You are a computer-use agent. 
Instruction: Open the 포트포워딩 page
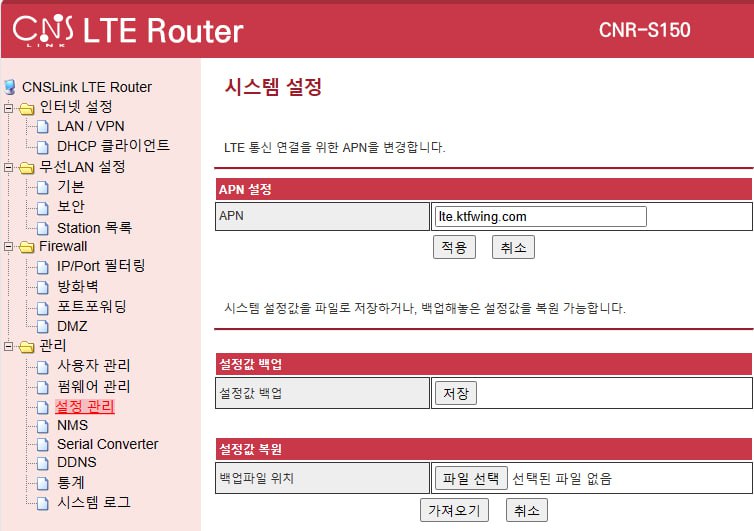(x=92, y=306)
